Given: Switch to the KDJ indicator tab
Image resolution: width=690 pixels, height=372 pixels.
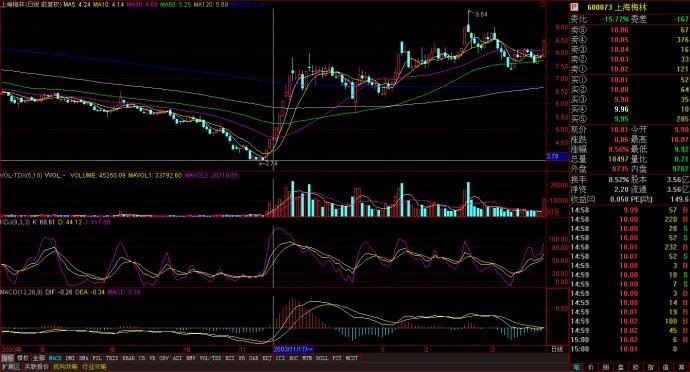Looking at the screenshot, I should pos(267,358).
